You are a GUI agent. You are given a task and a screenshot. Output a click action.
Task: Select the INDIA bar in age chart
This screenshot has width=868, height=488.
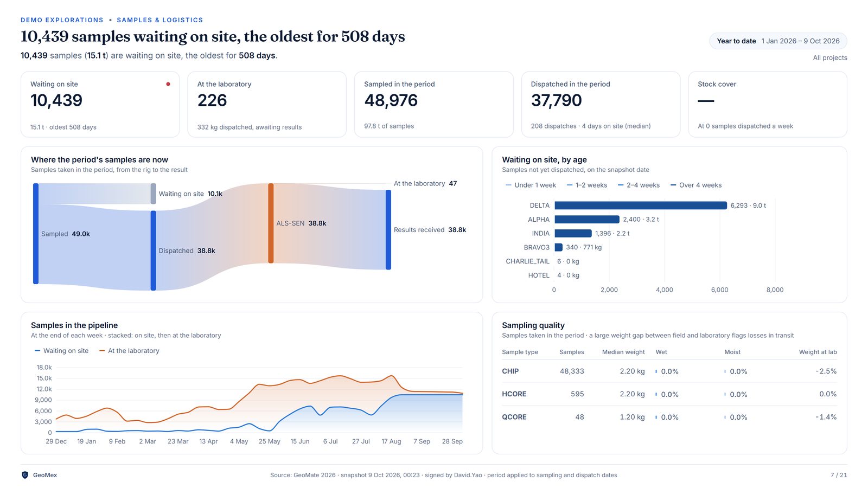(573, 234)
